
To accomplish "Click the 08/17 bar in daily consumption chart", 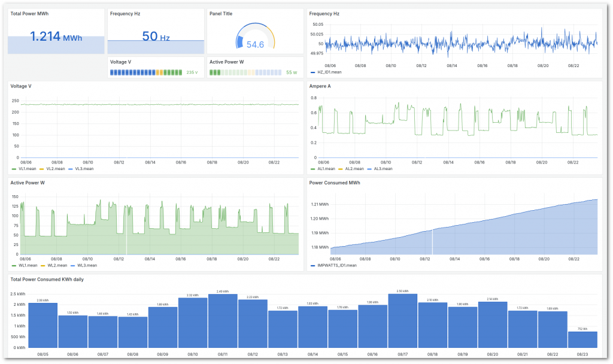I will point(402,320).
